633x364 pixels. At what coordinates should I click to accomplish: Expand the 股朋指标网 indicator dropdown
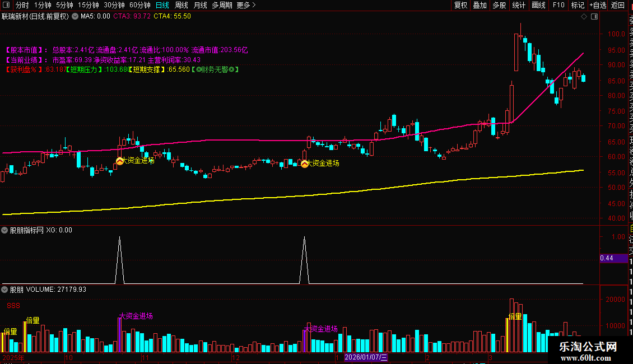pyautogui.click(x=4, y=230)
